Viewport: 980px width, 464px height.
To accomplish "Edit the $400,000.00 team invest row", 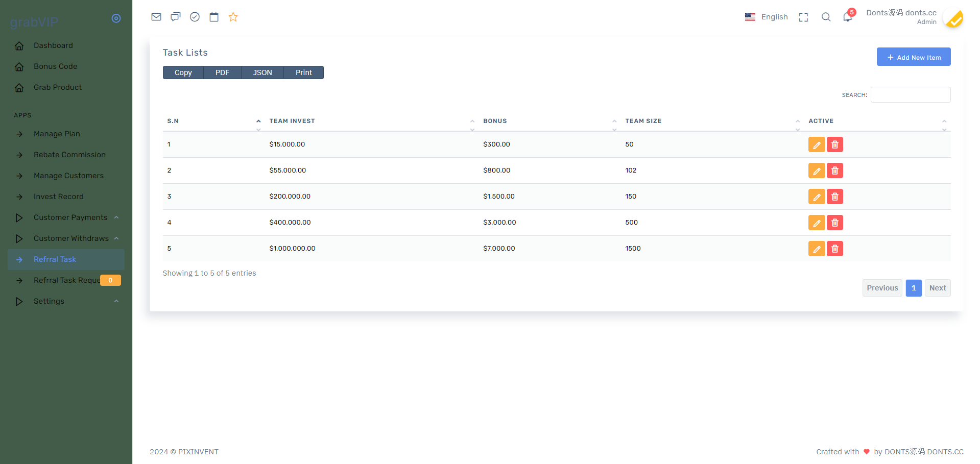I will 817,223.
